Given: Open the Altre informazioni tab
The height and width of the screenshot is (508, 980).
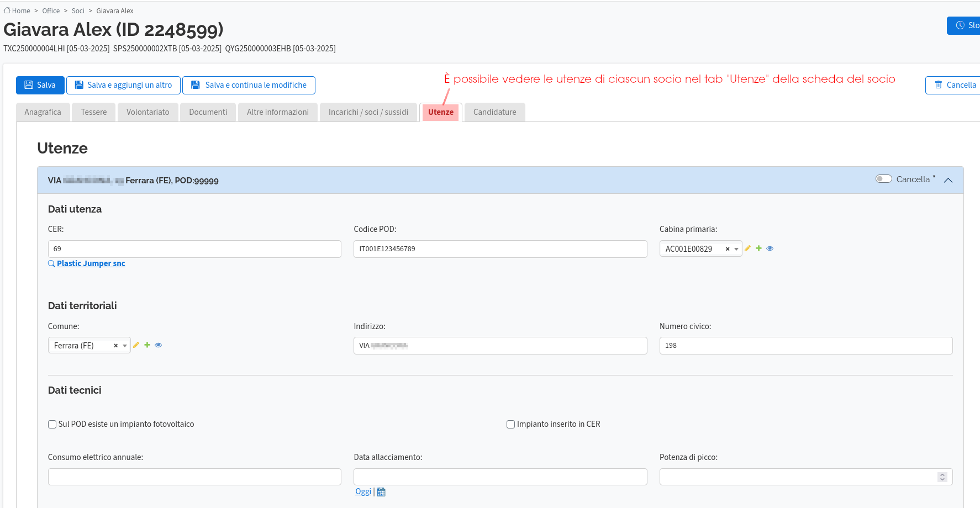Looking at the screenshot, I should tap(278, 112).
